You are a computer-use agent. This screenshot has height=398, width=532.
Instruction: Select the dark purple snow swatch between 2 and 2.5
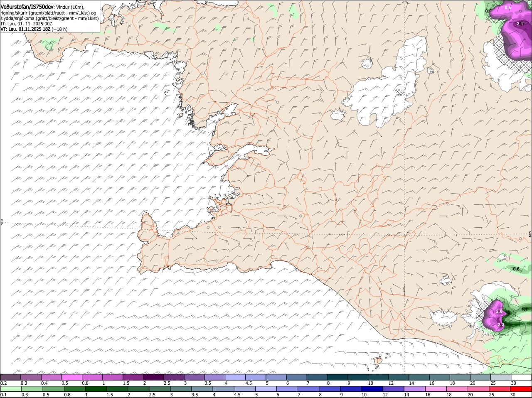pos(154,377)
